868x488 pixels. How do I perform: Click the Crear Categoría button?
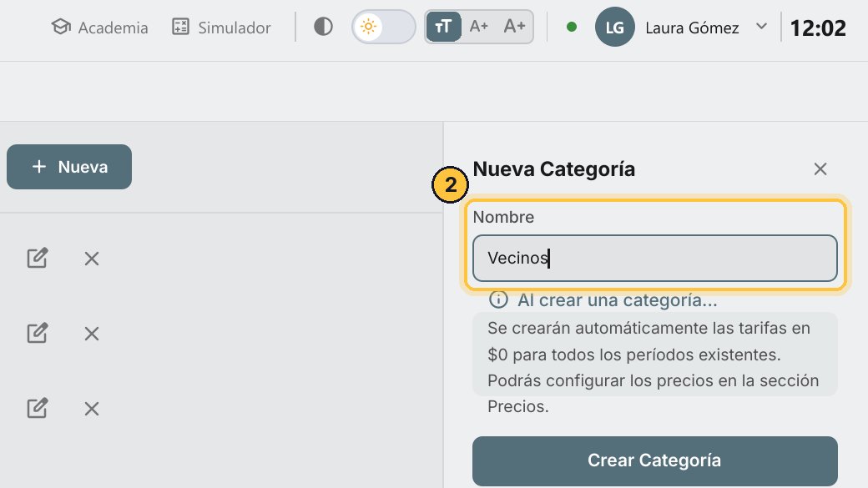pos(655,460)
